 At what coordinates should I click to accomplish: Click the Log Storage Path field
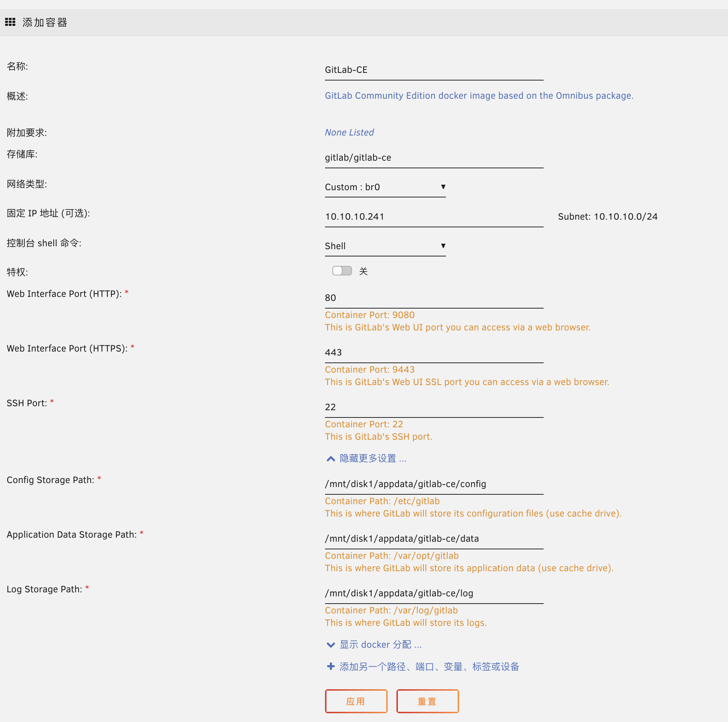(x=434, y=593)
